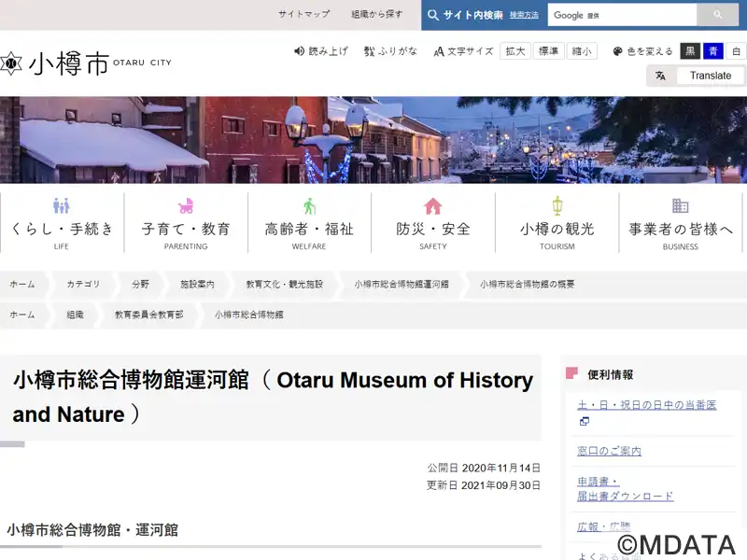The image size is (747, 560).
Task: Open 土・日・祝日の日中の当番医 link
Action: pyautogui.click(x=646, y=405)
